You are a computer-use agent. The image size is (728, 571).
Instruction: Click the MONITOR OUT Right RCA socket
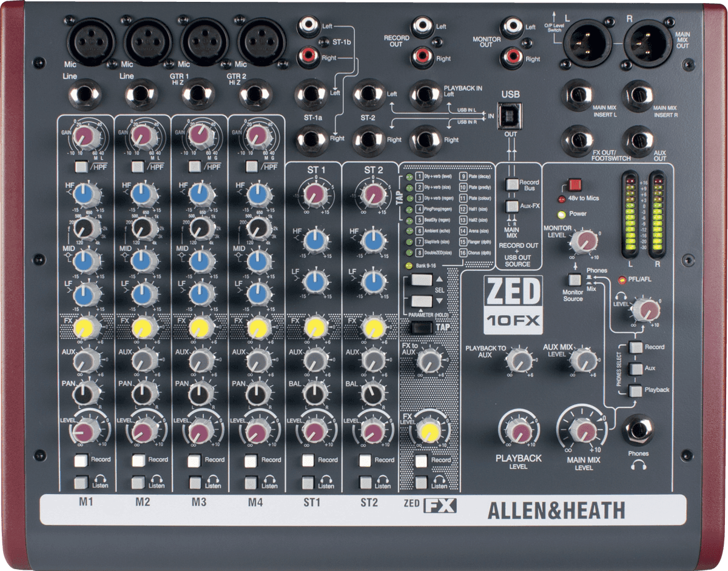(x=511, y=58)
